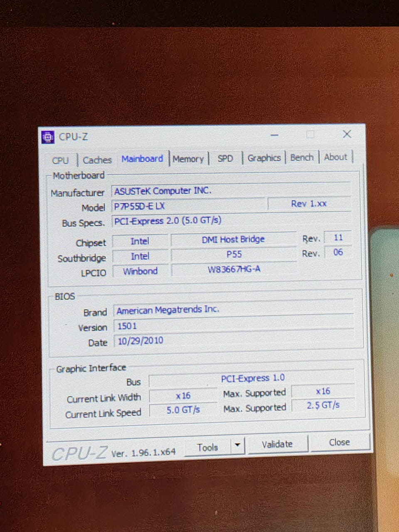Click southbridge revision value 06
Image resolution: width=399 pixels, height=532 pixels.
(x=338, y=252)
